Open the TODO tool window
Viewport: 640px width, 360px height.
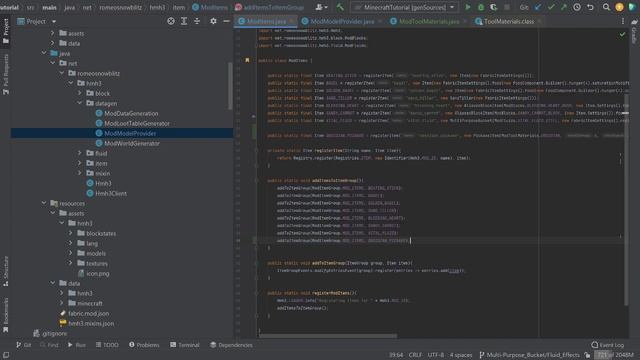(107, 345)
